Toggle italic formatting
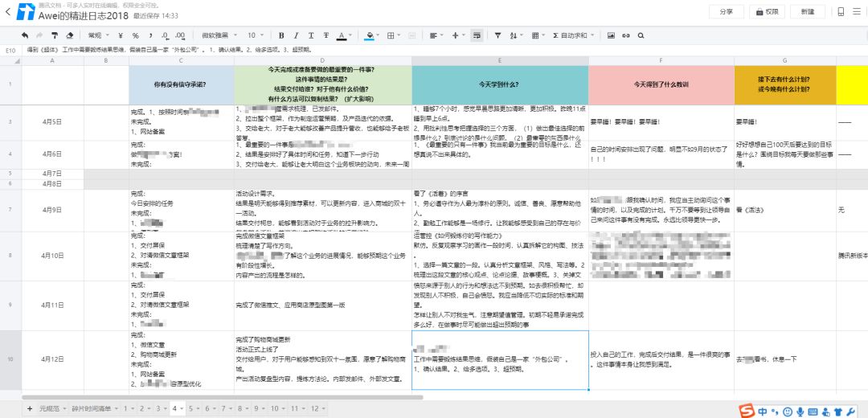 point(296,35)
